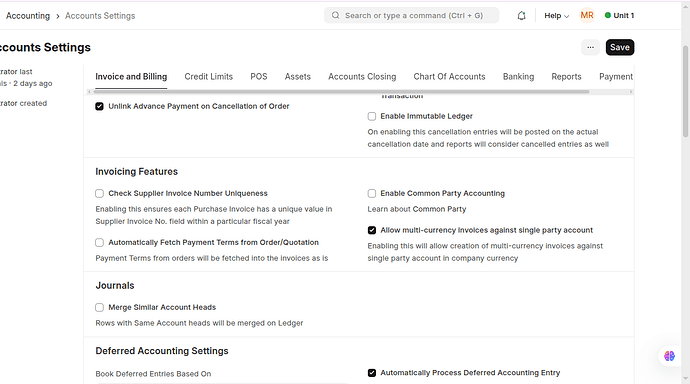Open the Assets tab
The width and height of the screenshot is (690, 384).
tap(297, 77)
